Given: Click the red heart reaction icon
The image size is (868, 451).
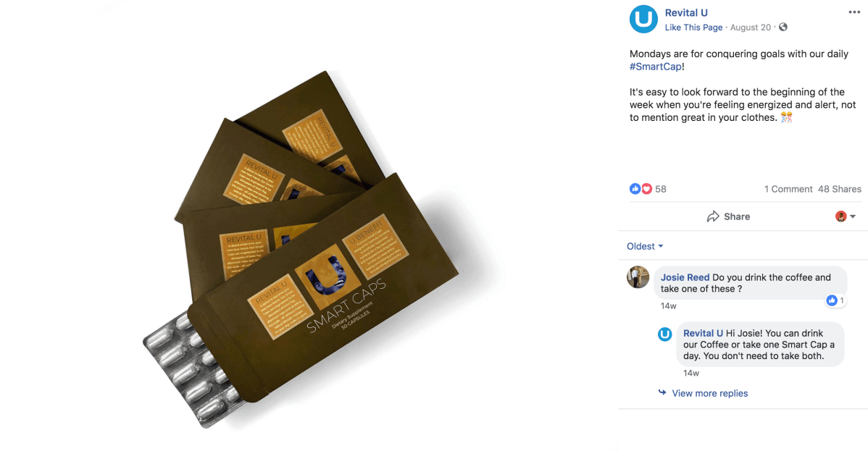Looking at the screenshot, I should tap(646, 189).
